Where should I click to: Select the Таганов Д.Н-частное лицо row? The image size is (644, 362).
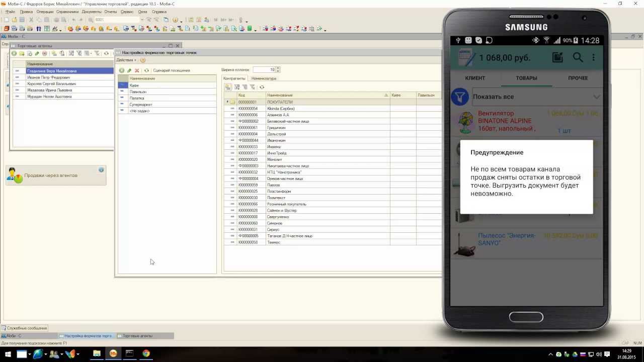click(x=333, y=236)
